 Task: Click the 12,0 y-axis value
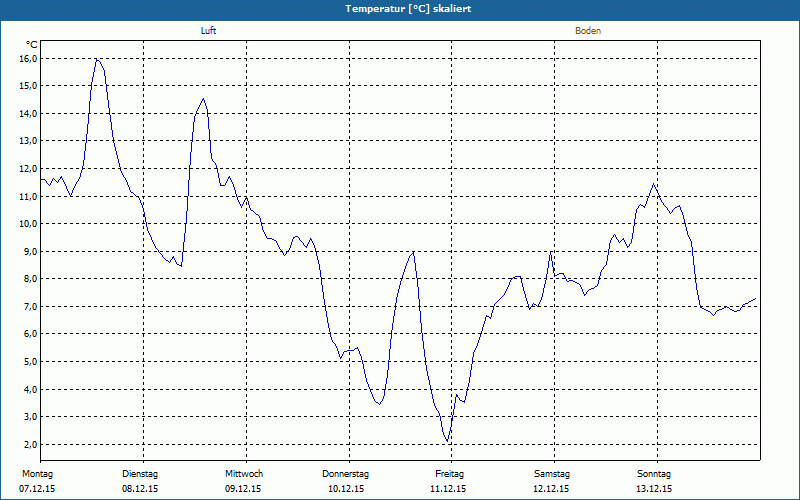tap(29, 168)
